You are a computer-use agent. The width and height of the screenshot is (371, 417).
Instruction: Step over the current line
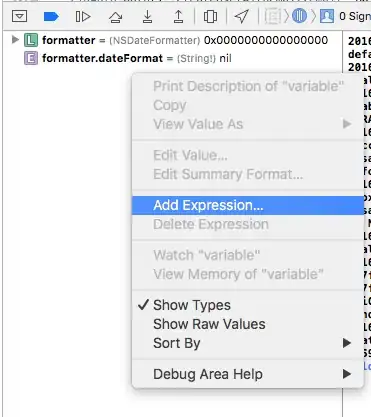point(115,17)
